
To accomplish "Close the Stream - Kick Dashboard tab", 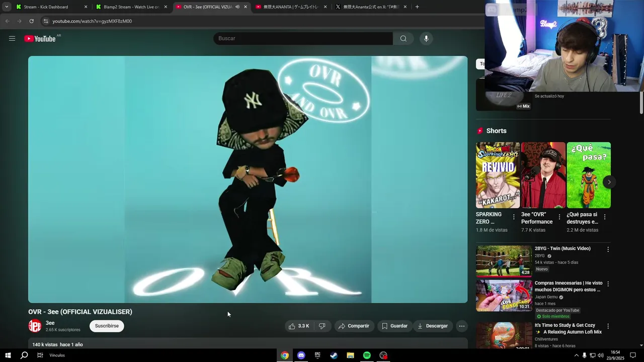I will pyautogui.click(x=86, y=7).
